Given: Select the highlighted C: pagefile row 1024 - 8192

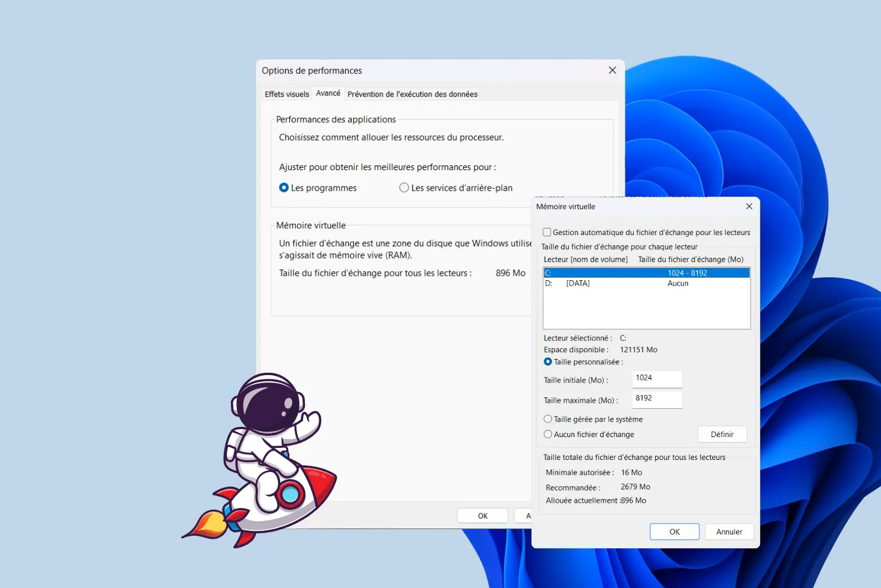Looking at the screenshot, I should tap(646, 272).
